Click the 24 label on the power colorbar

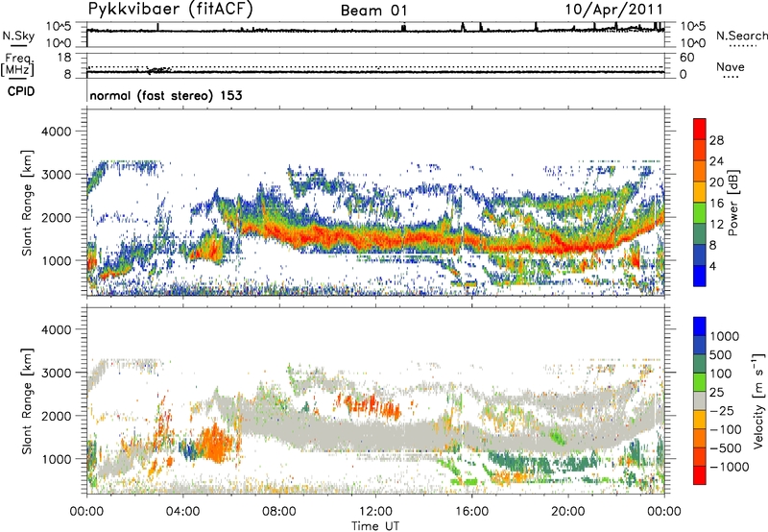coord(716,161)
